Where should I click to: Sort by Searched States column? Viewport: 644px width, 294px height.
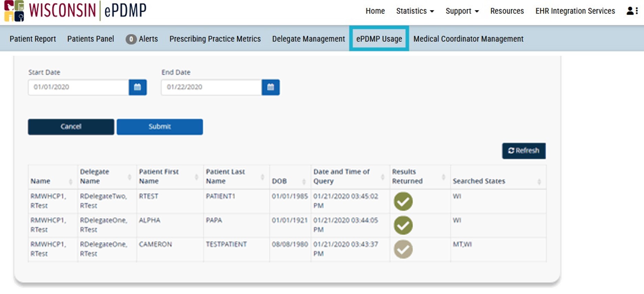(539, 181)
